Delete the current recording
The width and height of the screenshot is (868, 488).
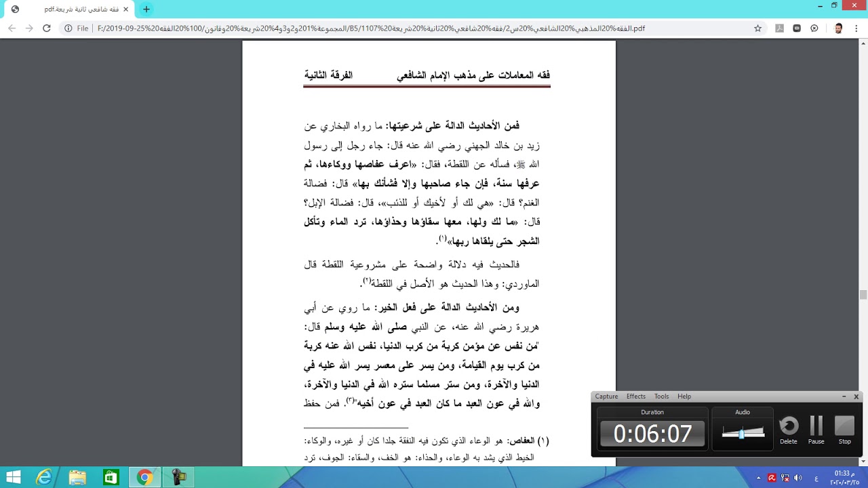789,430
